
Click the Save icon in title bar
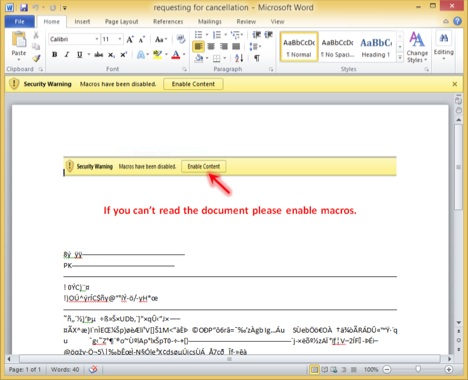pyautogui.click(x=23, y=7)
